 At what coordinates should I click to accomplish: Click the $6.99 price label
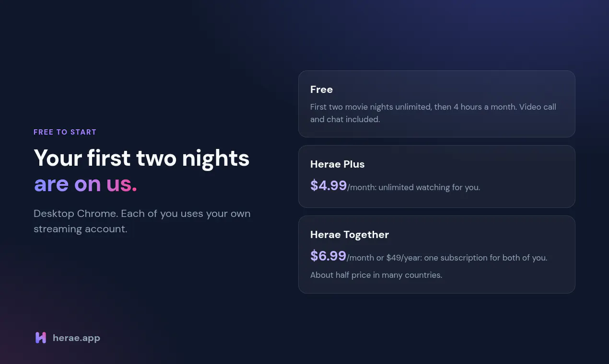(328, 256)
